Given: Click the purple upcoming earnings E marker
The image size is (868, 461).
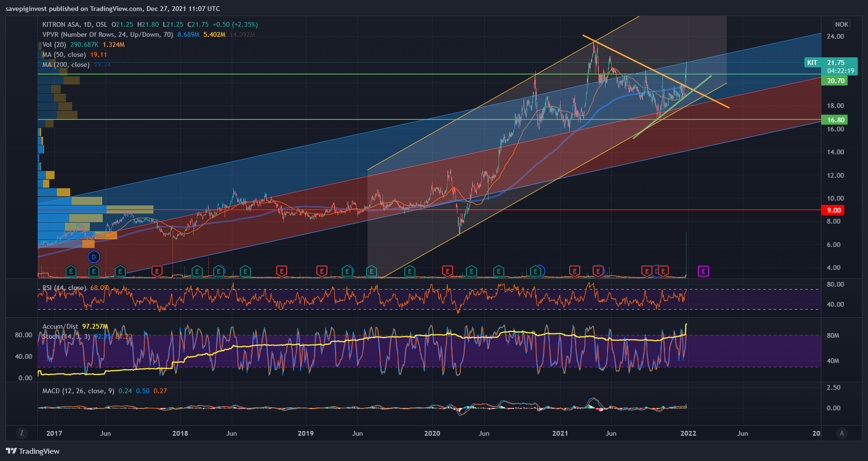Looking at the screenshot, I should click(x=703, y=271).
